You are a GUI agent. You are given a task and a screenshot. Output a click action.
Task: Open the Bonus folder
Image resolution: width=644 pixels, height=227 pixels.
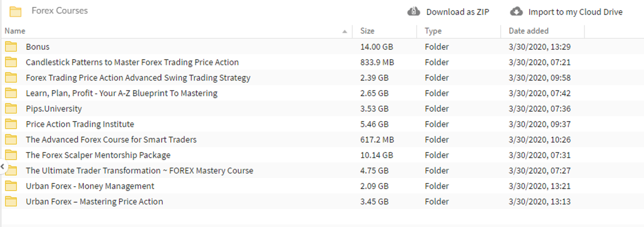38,46
